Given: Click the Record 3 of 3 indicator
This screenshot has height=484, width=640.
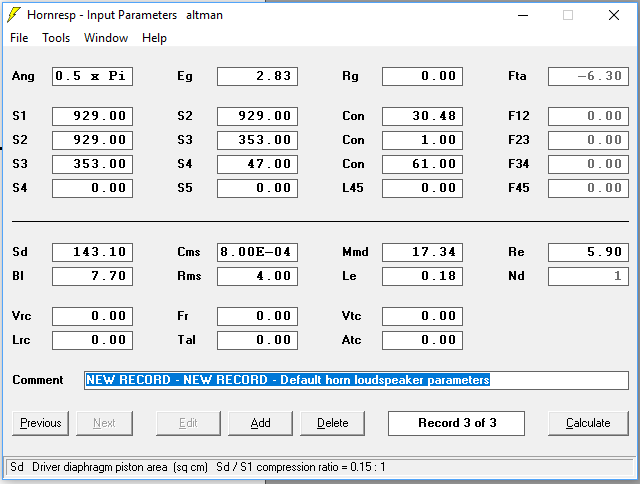Looking at the screenshot, I should [456, 423].
